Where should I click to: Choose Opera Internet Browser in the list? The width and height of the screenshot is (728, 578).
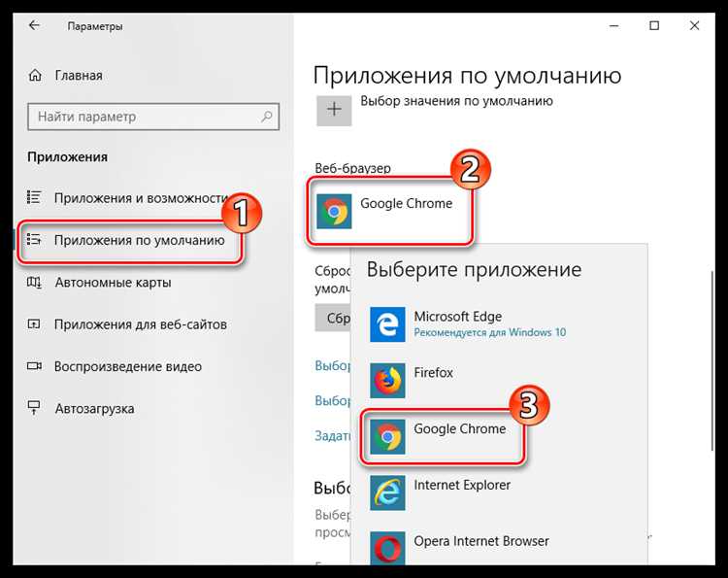point(499,548)
